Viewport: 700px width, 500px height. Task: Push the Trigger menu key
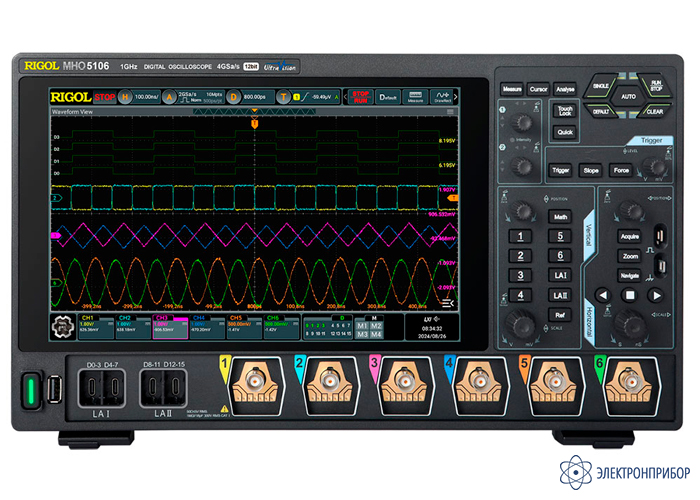pyautogui.click(x=561, y=170)
